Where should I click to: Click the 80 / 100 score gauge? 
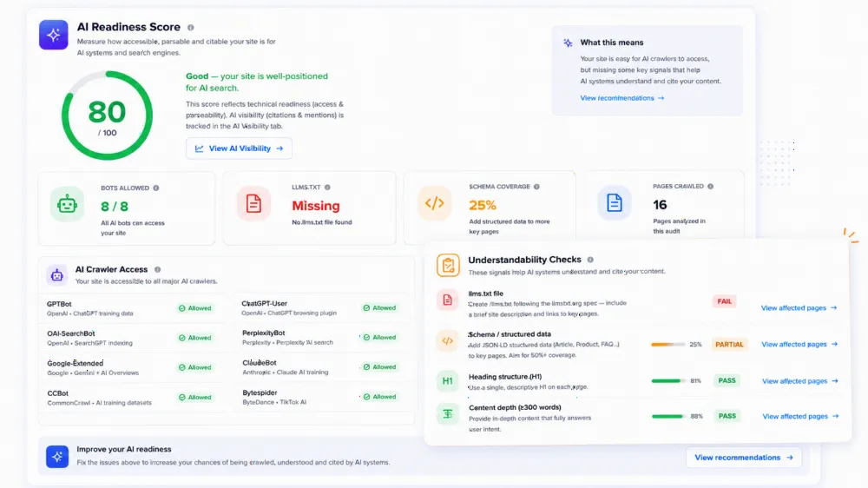click(x=107, y=115)
